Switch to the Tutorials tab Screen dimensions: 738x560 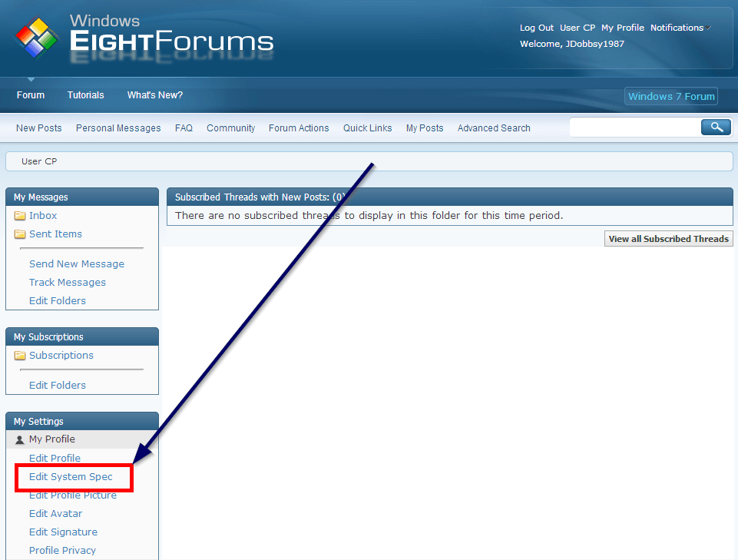tap(86, 95)
